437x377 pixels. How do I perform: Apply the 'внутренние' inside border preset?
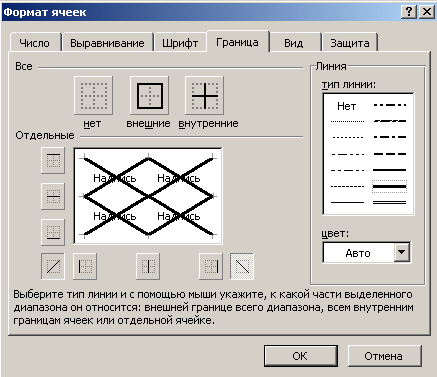(204, 95)
